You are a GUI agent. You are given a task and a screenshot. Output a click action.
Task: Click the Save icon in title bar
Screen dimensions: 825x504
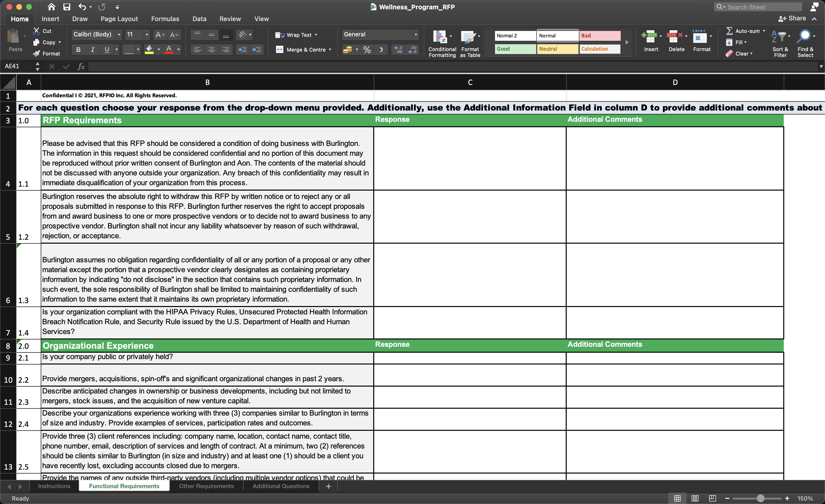click(x=67, y=7)
